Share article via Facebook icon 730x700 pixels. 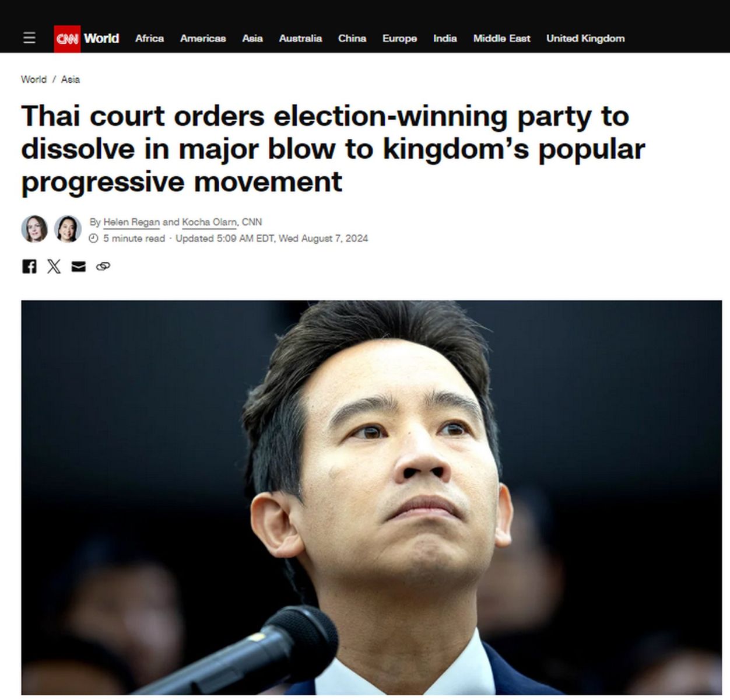[29, 267]
